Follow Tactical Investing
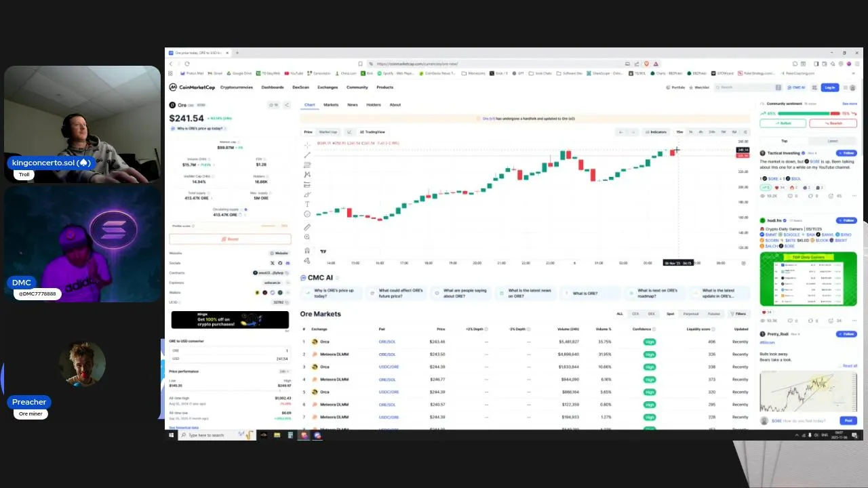Screen dimensions: 868x488 point(846,153)
